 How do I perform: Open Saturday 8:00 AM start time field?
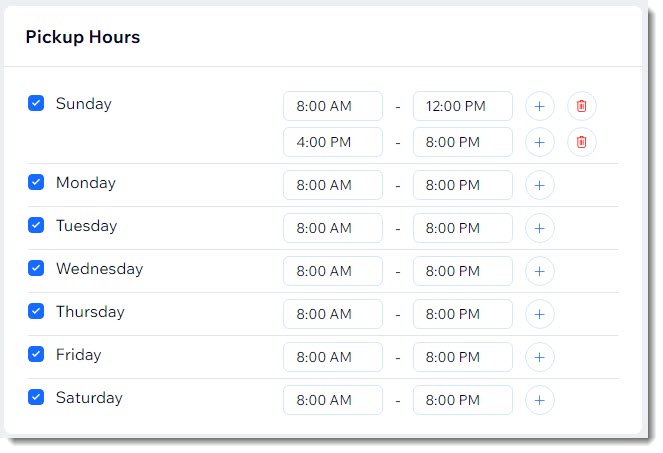coord(333,400)
